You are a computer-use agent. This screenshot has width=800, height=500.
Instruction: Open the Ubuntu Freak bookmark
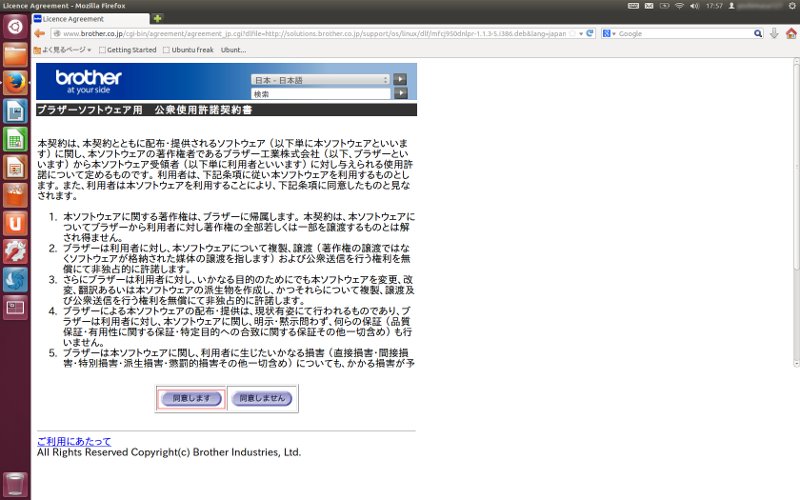click(188, 50)
